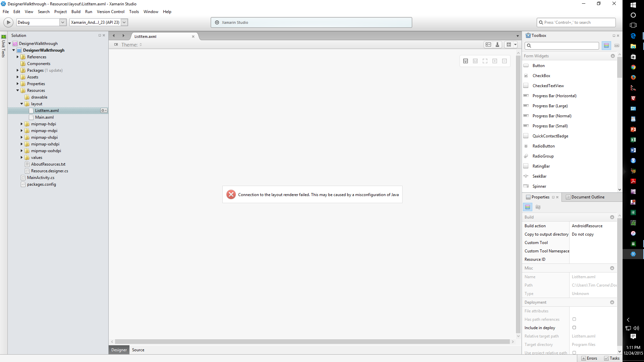The width and height of the screenshot is (644, 362).
Task: Click the zoom out icon in designer
Action: pos(504,61)
